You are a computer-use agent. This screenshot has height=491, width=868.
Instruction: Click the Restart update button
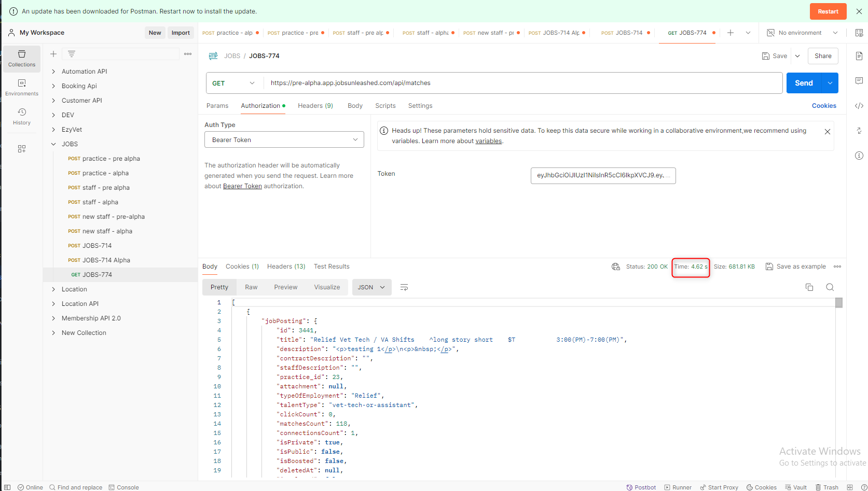tap(828, 11)
